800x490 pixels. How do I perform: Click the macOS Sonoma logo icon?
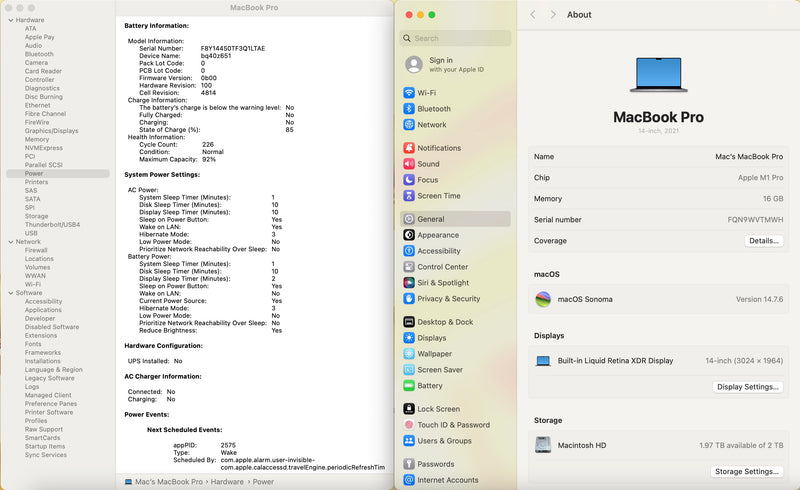(x=543, y=299)
